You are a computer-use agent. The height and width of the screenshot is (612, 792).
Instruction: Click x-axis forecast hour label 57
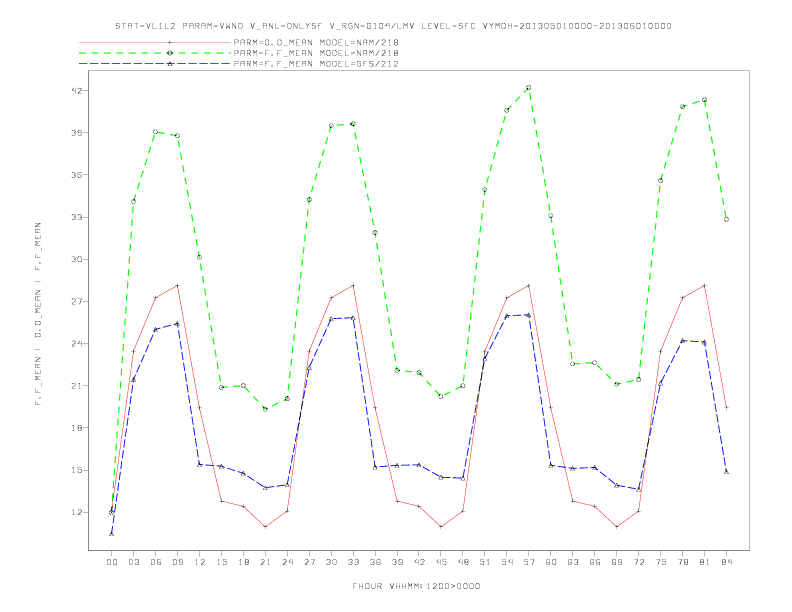point(529,562)
